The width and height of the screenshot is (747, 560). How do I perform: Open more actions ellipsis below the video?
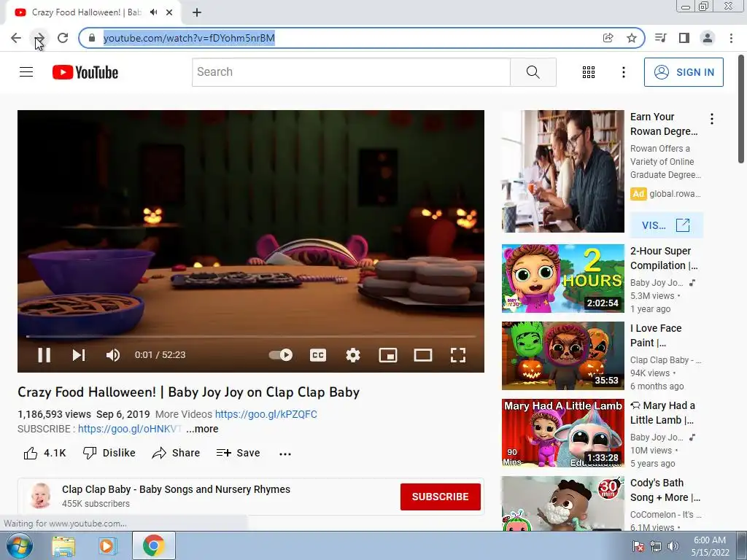285,454
